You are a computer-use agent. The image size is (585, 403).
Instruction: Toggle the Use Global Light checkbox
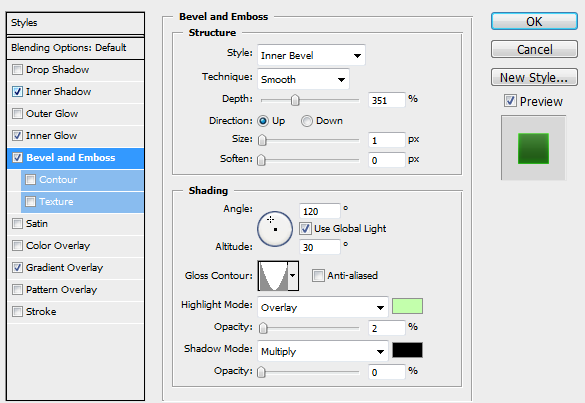305,228
